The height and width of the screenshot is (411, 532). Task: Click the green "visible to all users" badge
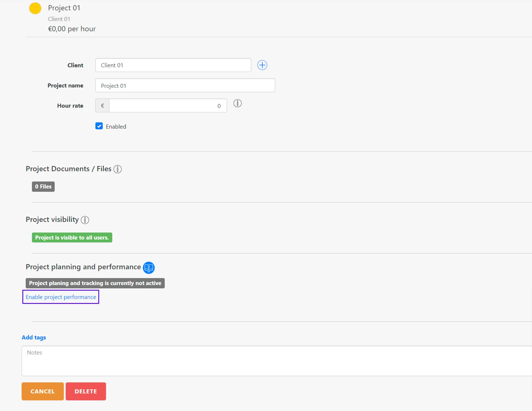point(72,237)
